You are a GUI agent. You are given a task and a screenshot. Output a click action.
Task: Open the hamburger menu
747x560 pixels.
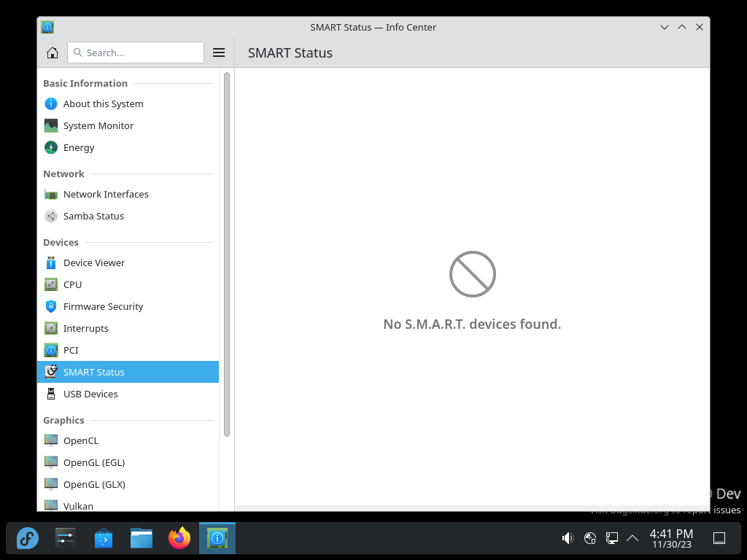pos(219,52)
